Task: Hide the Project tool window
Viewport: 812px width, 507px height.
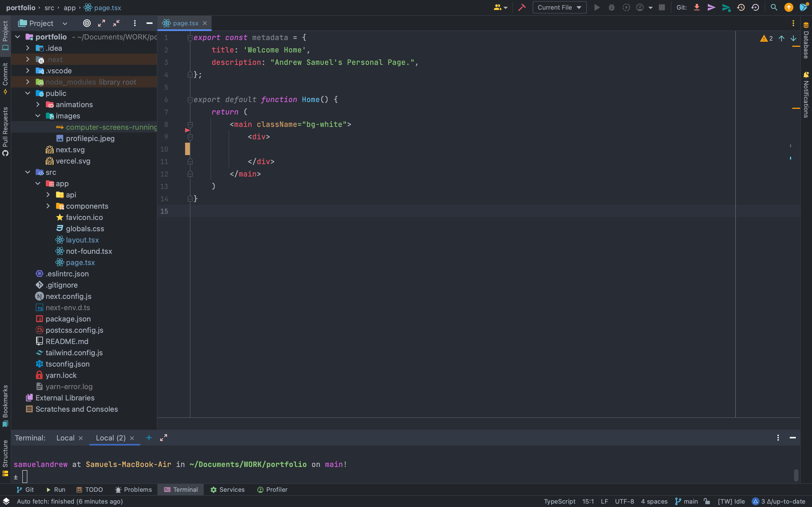Action: coord(150,23)
